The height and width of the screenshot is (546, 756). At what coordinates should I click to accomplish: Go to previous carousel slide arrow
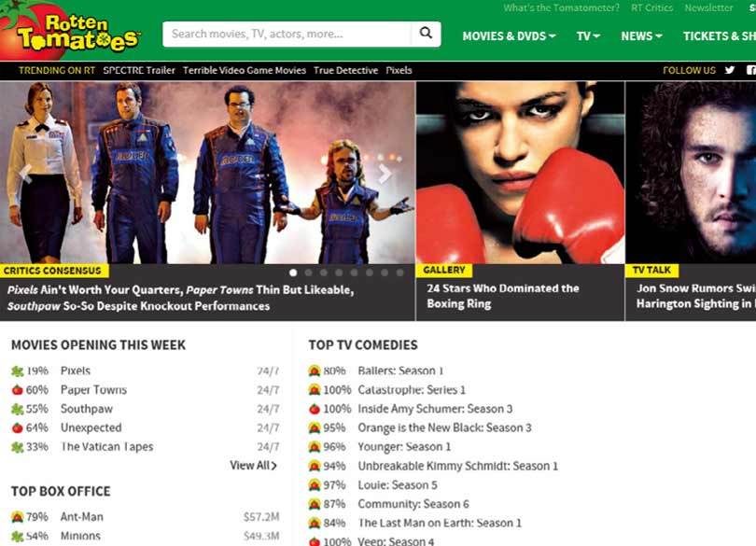pyautogui.click(x=26, y=174)
